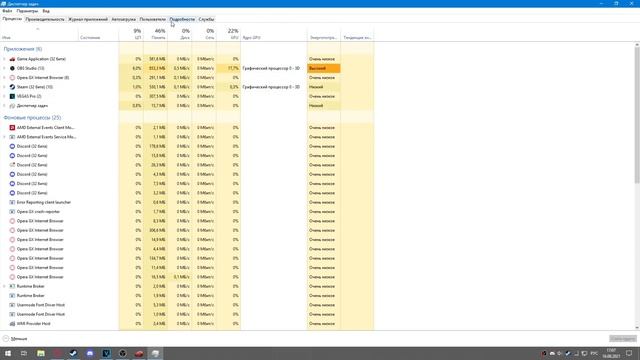Select the Error Reporting client launcher icon
640x360 pixels.
(12, 202)
